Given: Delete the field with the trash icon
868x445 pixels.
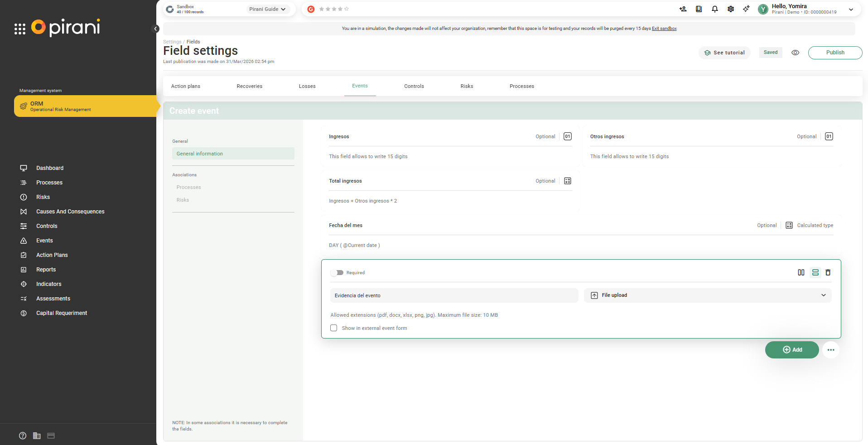Looking at the screenshot, I should click(x=828, y=272).
